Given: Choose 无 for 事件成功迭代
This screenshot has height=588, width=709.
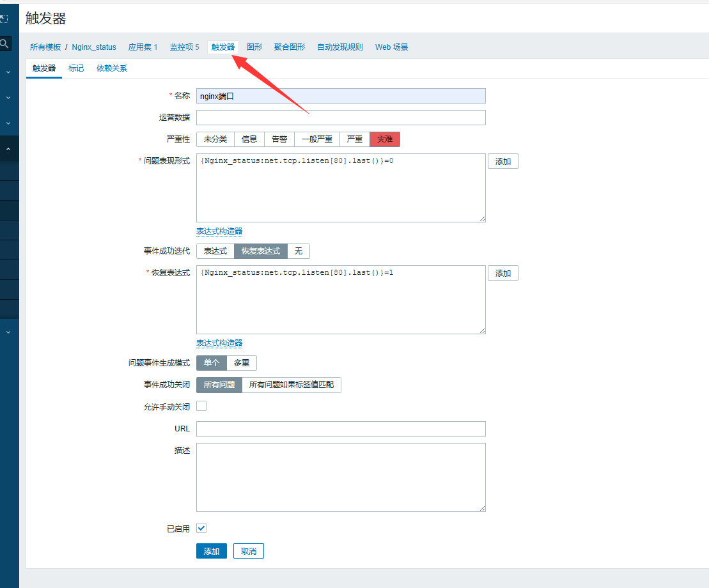Looking at the screenshot, I should [299, 251].
